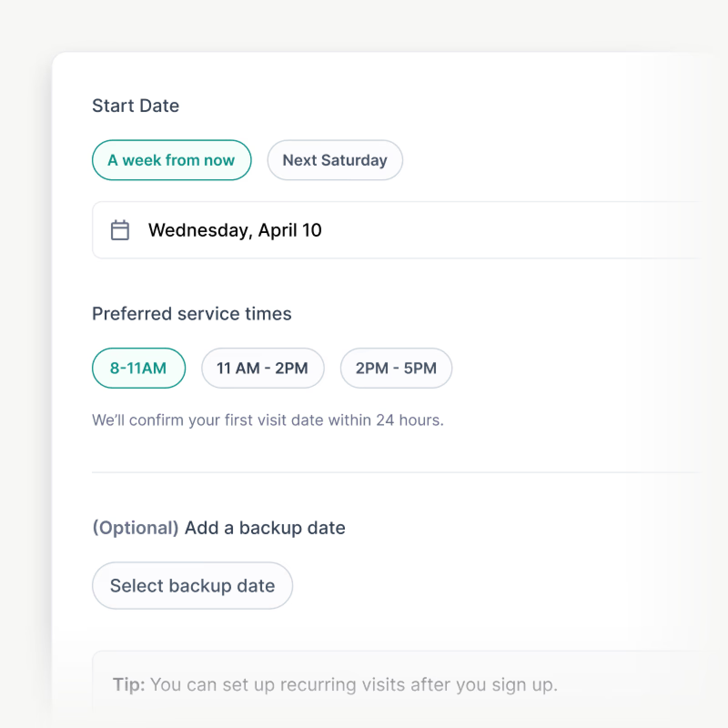
Task: Open the Wednesday, April 10 date picker
Action: click(x=409, y=230)
